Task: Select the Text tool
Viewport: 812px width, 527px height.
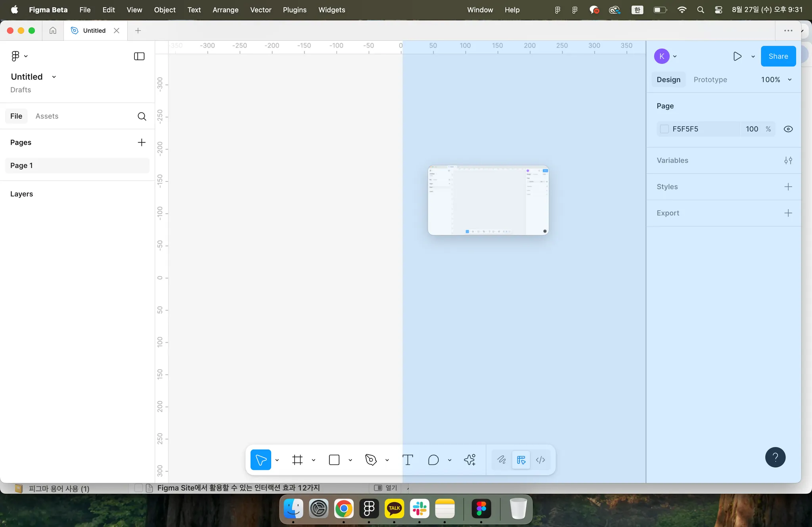Action: 408,460
